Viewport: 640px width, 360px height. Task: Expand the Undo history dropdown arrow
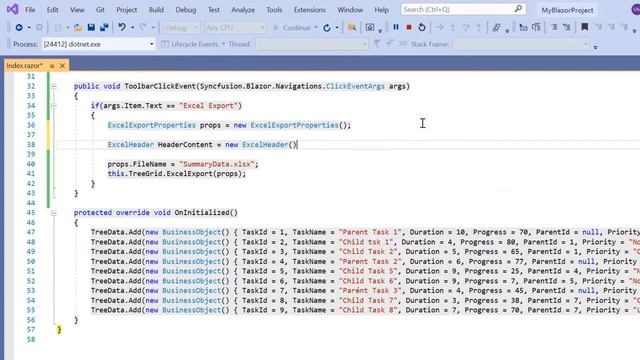pos(132,28)
